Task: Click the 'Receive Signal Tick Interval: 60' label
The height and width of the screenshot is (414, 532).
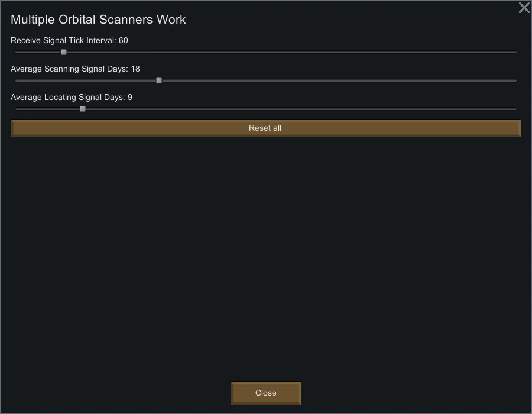Action: click(69, 41)
